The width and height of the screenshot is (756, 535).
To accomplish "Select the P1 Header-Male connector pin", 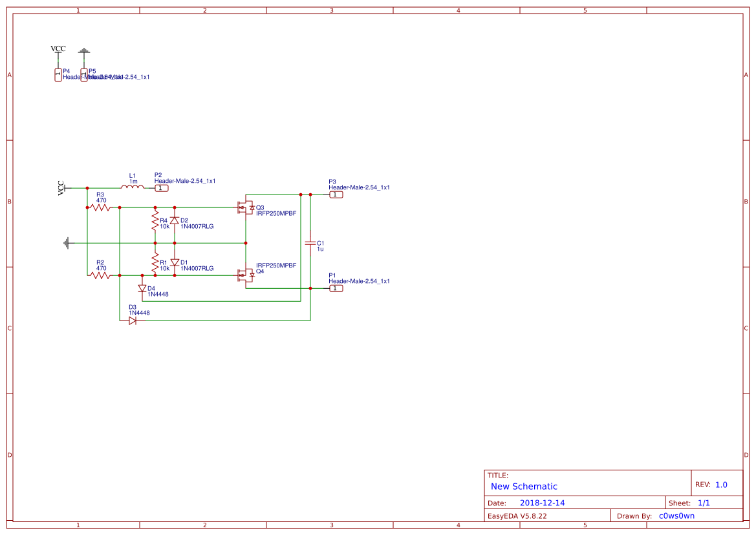I will (x=336, y=288).
